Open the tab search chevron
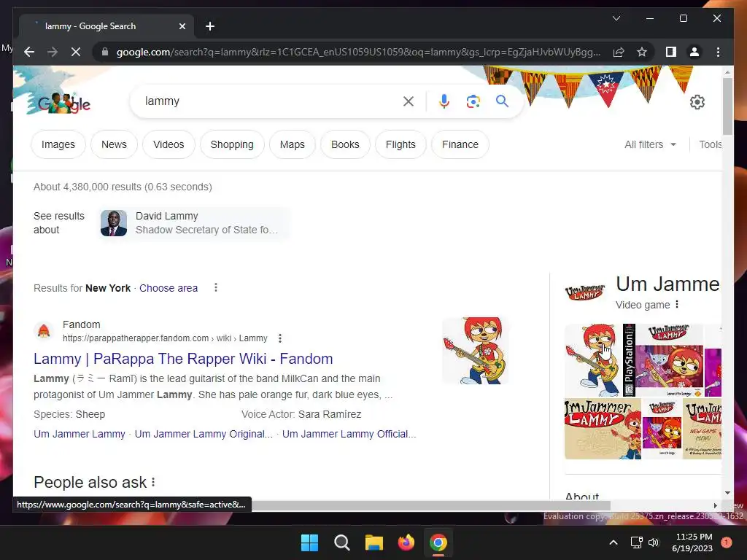The height and width of the screenshot is (560, 747). 616,18
